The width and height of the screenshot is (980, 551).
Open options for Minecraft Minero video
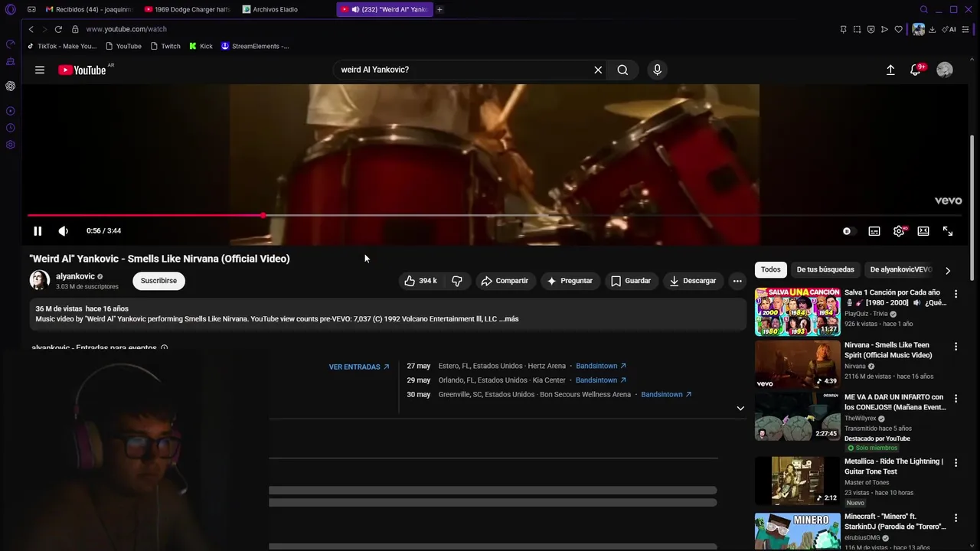coord(955,518)
